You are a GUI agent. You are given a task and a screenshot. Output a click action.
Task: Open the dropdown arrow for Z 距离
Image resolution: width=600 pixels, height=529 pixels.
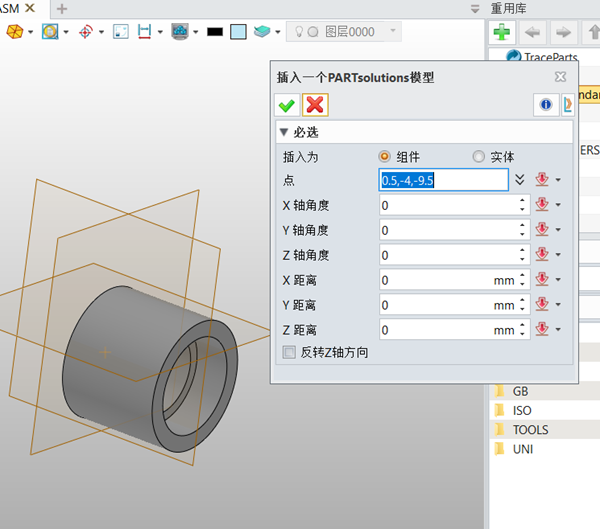(x=558, y=330)
